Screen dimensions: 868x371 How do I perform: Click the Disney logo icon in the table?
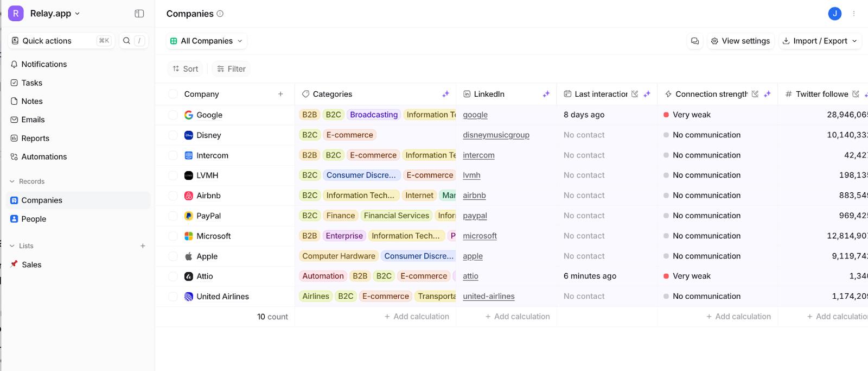[189, 135]
